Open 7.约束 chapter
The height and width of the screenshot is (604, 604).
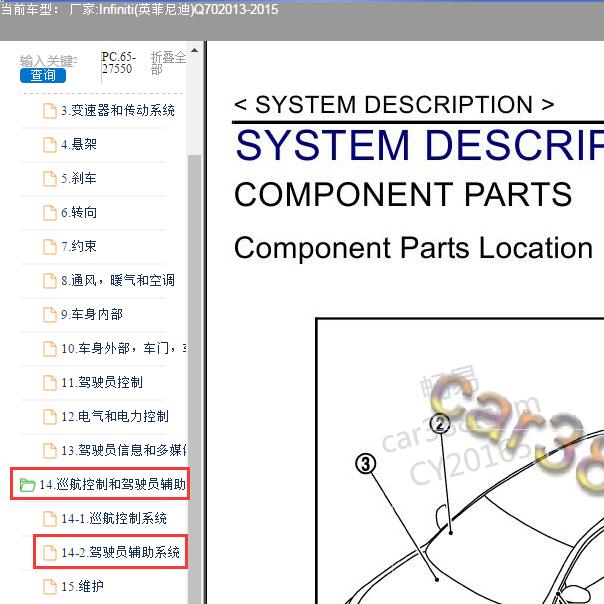[79, 246]
